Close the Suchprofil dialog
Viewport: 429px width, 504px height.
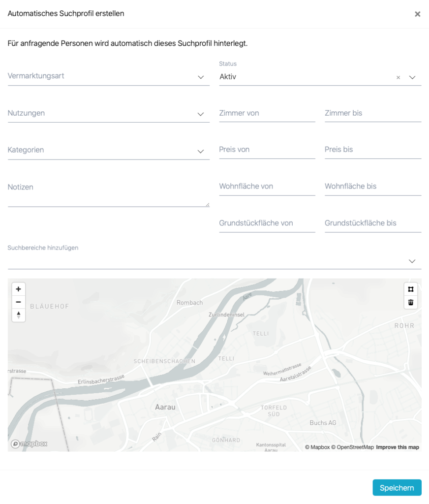pos(417,14)
